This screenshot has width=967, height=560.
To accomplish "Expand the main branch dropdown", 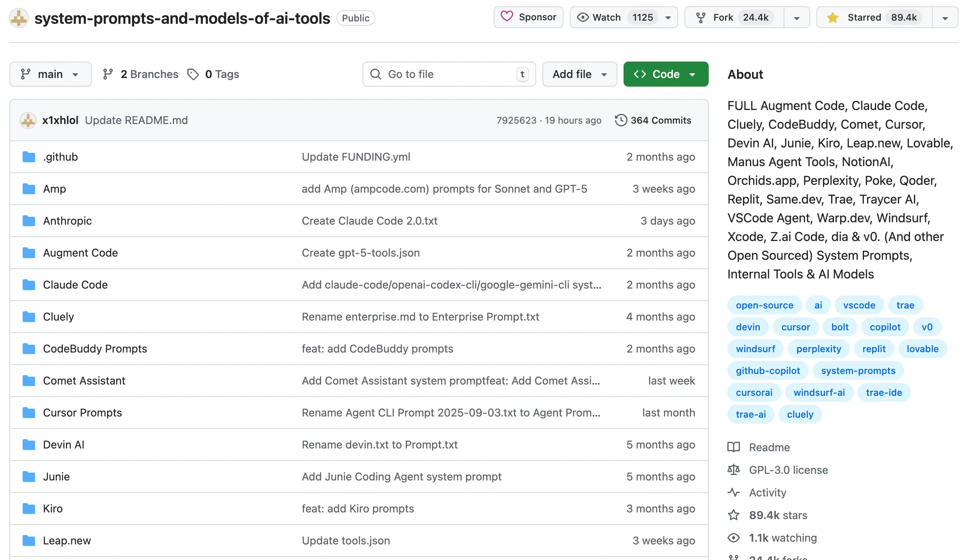I will point(50,74).
